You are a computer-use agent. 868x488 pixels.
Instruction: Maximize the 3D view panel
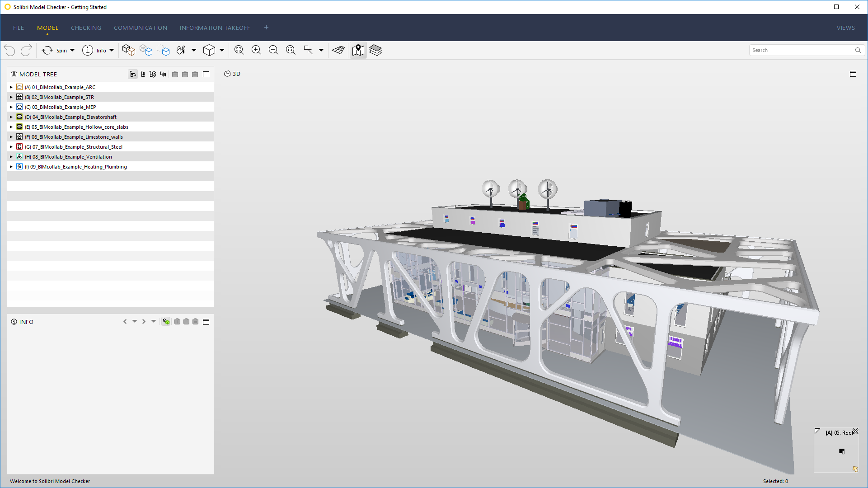pyautogui.click(x=853, y=74)
